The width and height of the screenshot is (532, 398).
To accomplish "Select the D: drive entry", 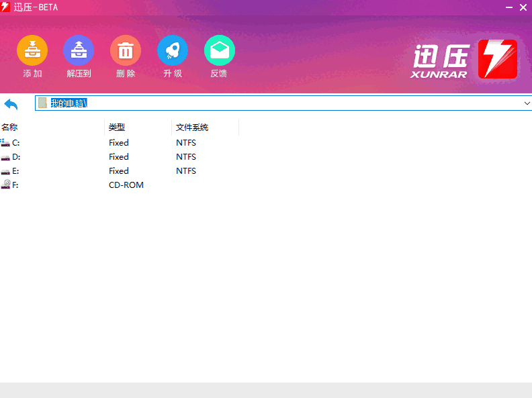I will (x=15, y=157).
